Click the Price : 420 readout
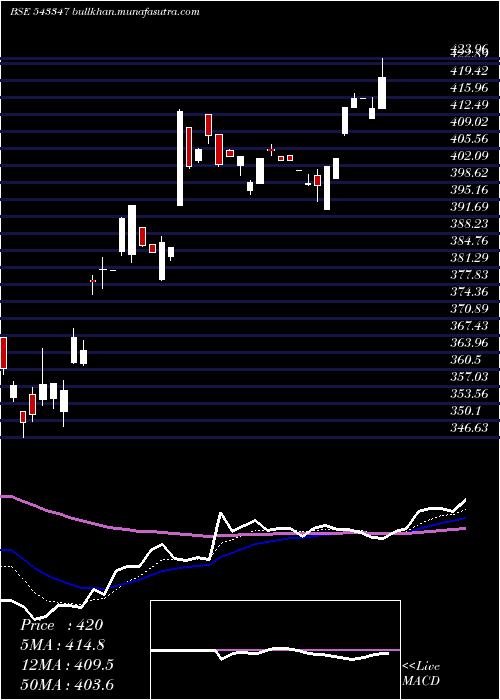 [62, 625]
